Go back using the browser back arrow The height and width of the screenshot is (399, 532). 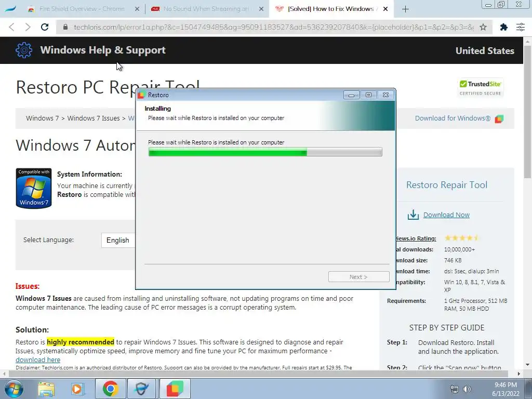point(11,27)
